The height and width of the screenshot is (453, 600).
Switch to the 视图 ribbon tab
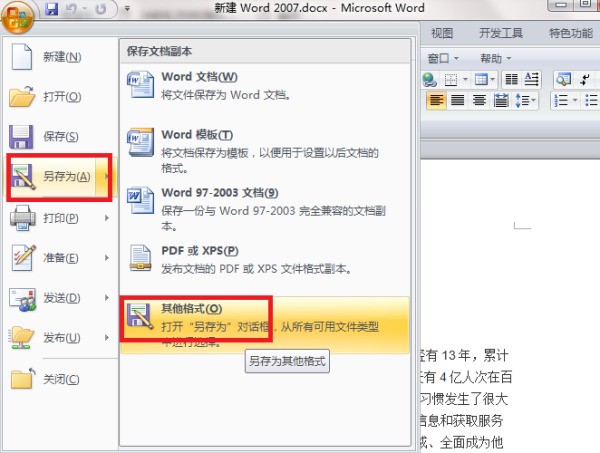[x=442, y=33]
